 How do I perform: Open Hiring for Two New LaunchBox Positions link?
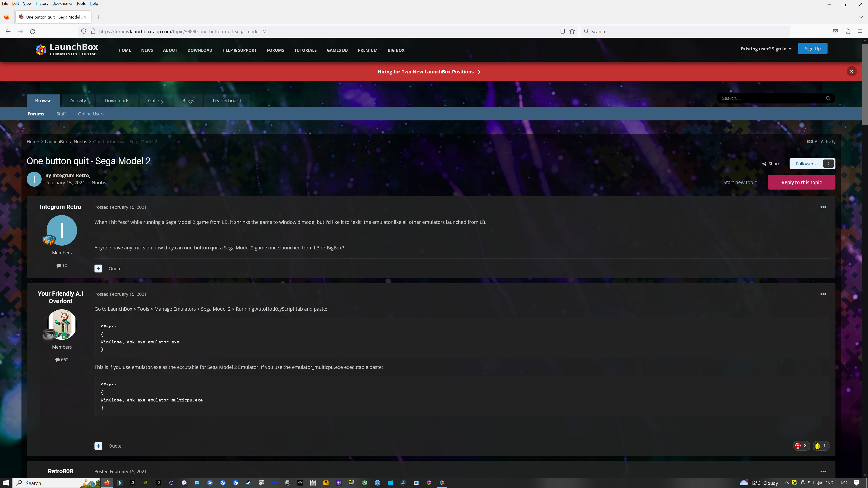(429, 71)
